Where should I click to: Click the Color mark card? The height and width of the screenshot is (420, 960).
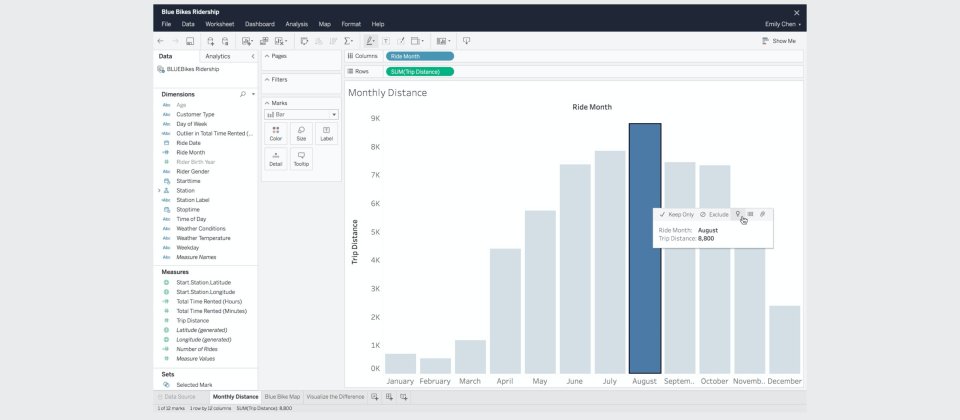(x=276, y=133)
